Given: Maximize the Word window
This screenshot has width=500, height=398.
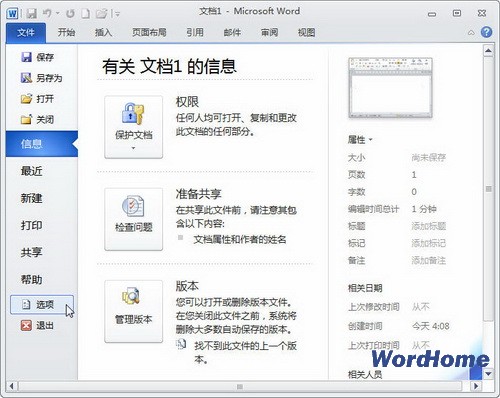Looking at the screenshot, I should 457,13.
